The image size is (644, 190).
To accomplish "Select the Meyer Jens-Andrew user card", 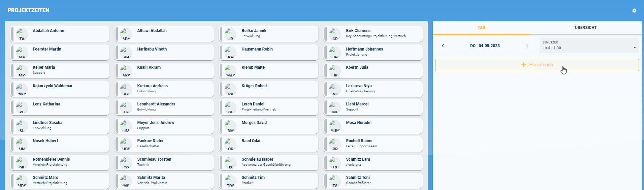I will 164,126.
